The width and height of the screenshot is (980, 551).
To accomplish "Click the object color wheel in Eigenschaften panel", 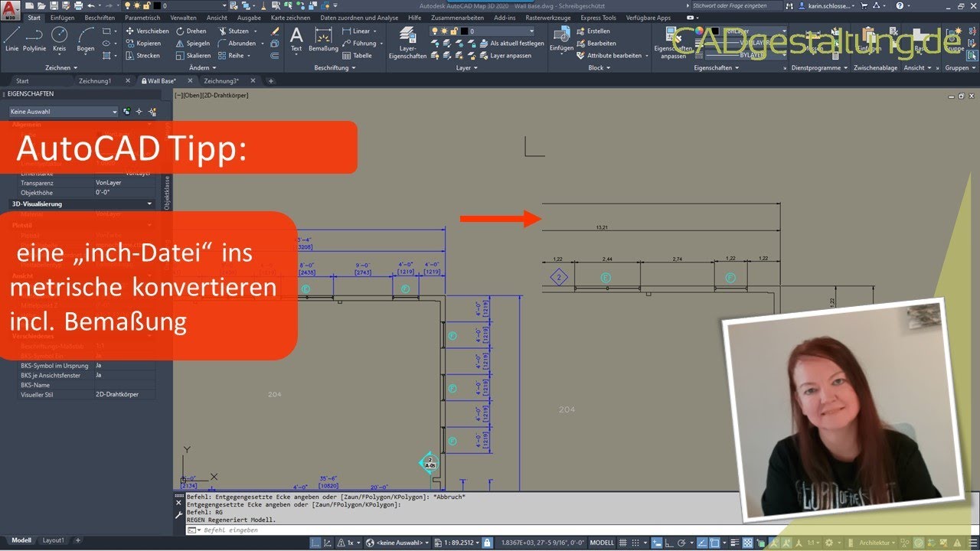I will 700,31.
